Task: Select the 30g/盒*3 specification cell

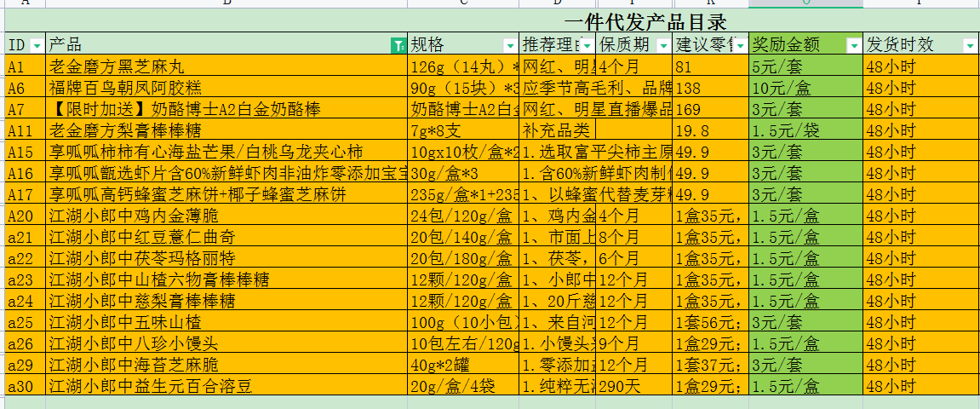Action: [463, 173]
